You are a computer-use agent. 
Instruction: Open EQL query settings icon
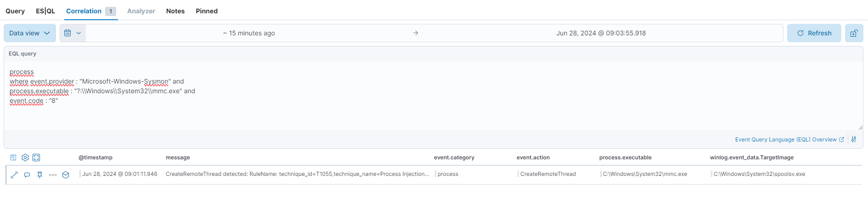(854, 139)
